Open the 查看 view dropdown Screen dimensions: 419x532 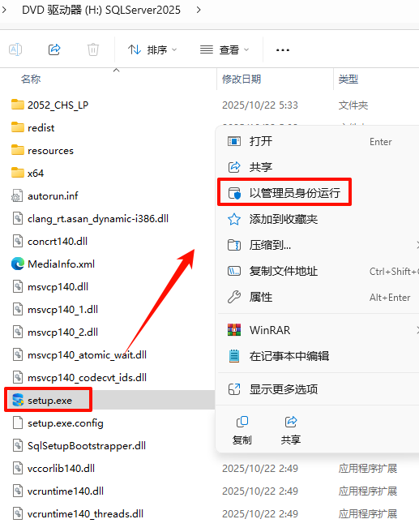(224, 50)
